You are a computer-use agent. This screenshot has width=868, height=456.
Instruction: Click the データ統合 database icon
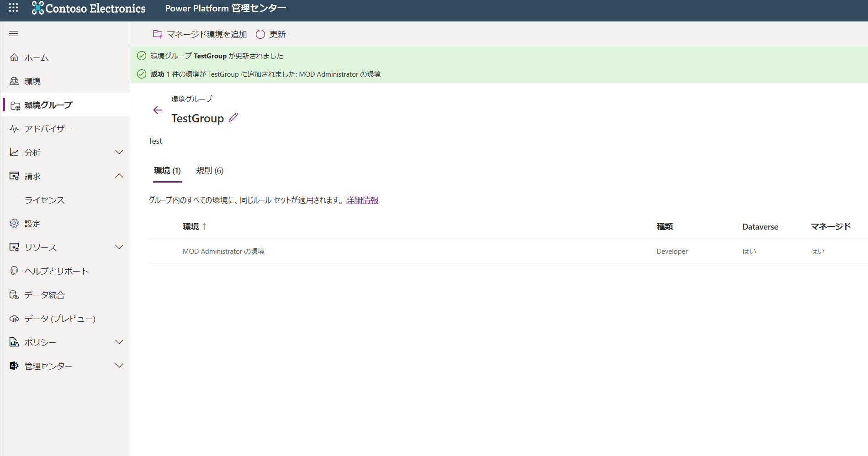14,295
